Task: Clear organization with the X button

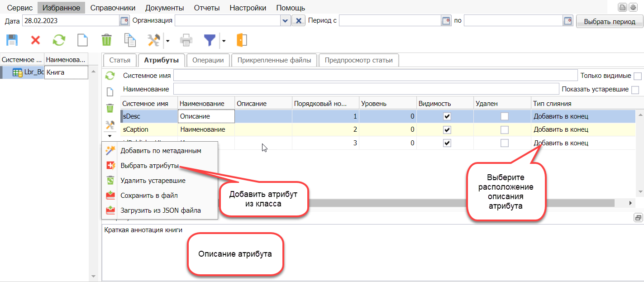Action: [298, 21]
